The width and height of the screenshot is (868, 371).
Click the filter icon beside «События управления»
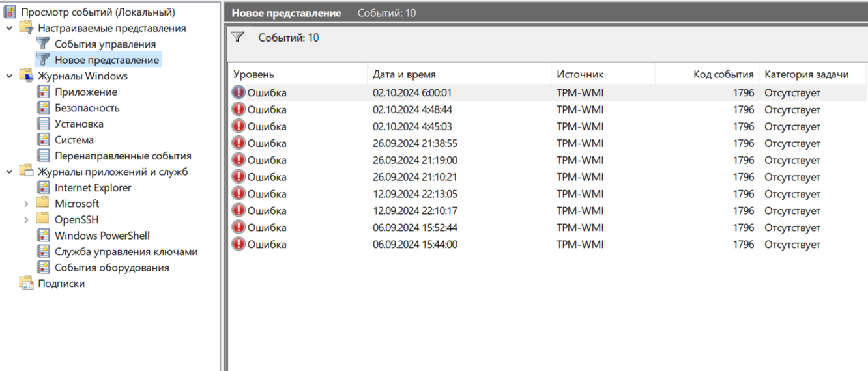tap(43, 44)
